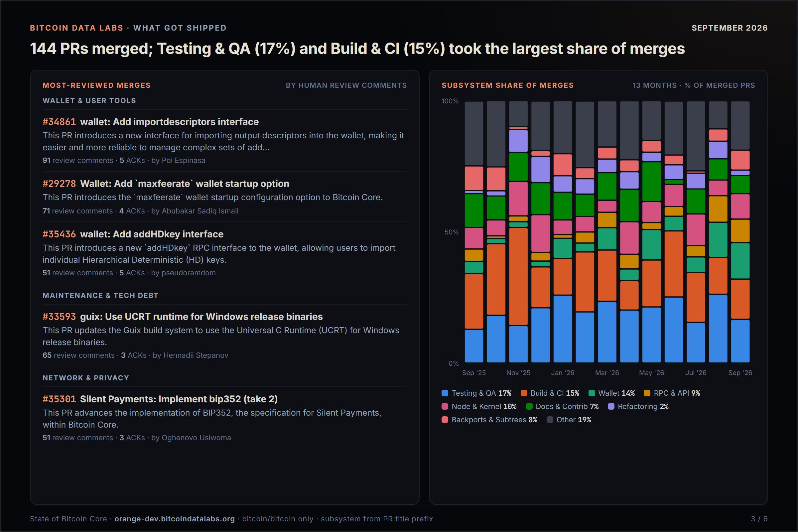The image size is (798, 532).
Task: Click the Wallet legend swatch
Action: (592, 393)
